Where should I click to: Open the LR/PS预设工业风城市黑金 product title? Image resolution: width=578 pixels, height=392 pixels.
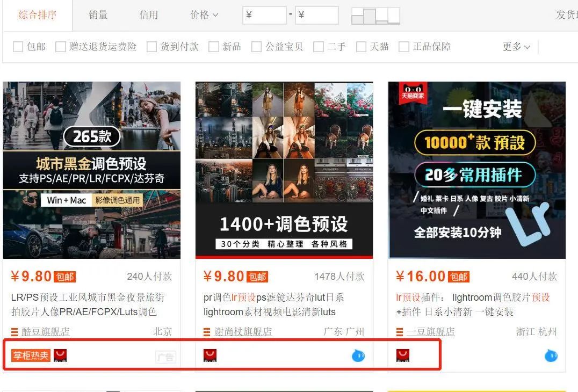tap(88, 304)
